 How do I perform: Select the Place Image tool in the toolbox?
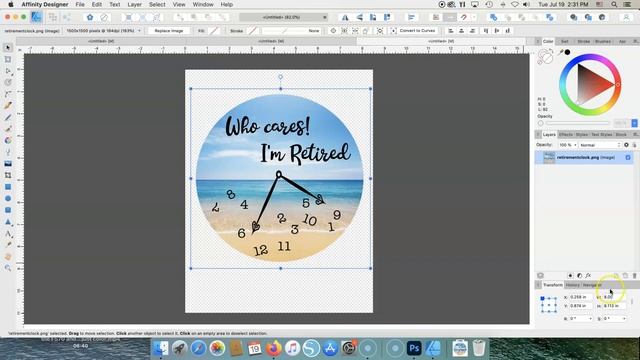(x=8, y=164)
